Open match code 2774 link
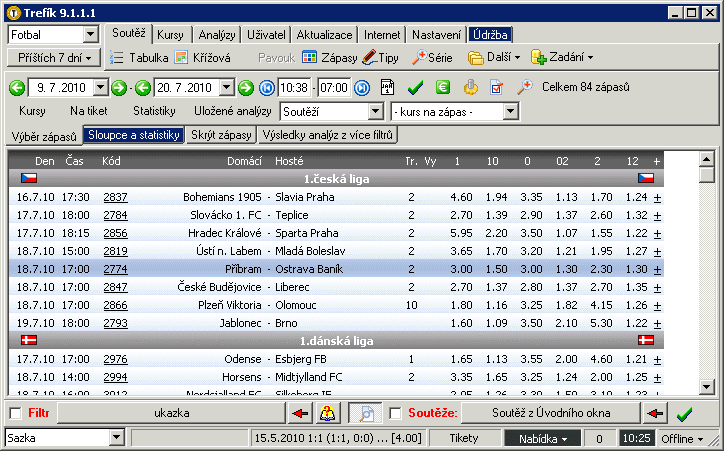Screen dimensions: 724x451 115,269
